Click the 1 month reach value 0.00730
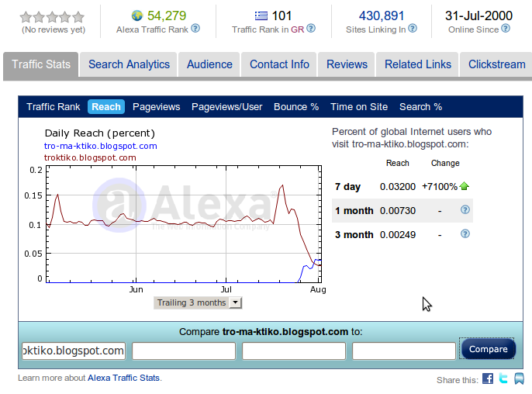Image resolution: width=532 pixels, height=394 pixels. coord(398,211)
